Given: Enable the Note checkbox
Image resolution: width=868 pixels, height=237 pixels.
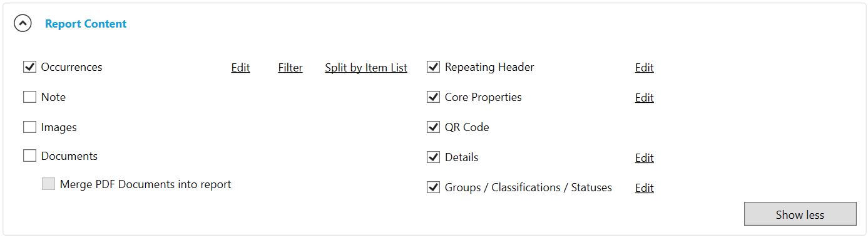Looking at the screenshot, I should (29, 97).
